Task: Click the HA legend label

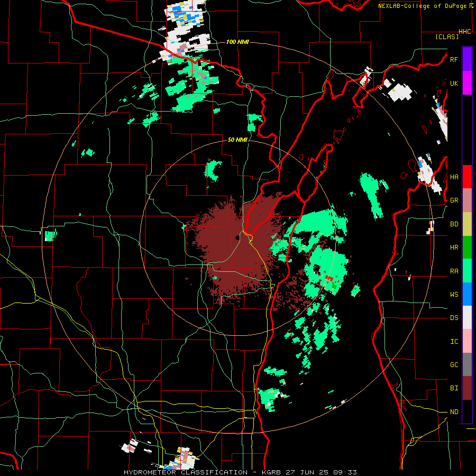Action: click(454, 177)
